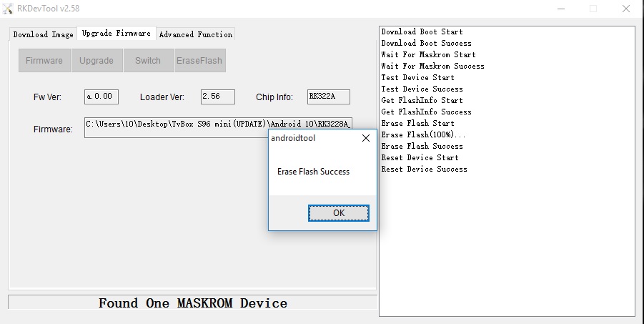Screen dimensions: 644x324
Task: Click the Fw Ver value field
Action: click(101, 97)
